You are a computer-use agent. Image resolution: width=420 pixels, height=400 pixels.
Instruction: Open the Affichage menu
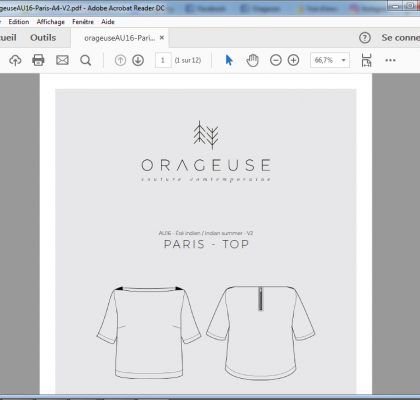click(x=51, y=22)
